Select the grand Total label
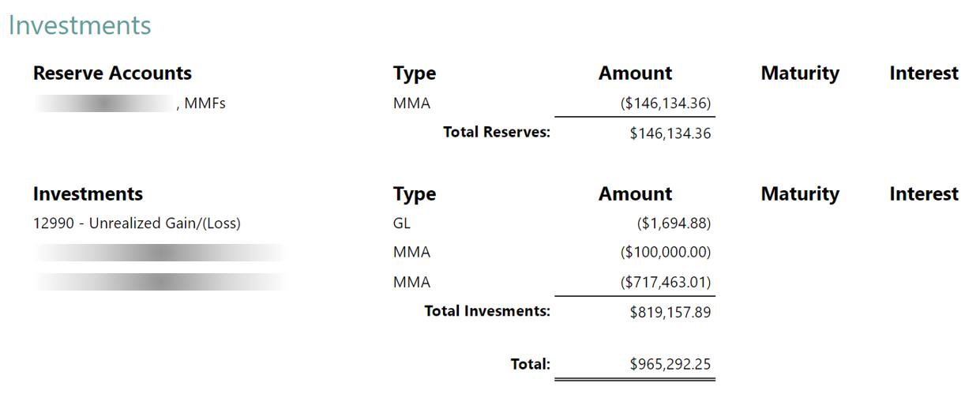Image resolution: width=980 pixels, height=394 pixels. [x=531, y=364]
